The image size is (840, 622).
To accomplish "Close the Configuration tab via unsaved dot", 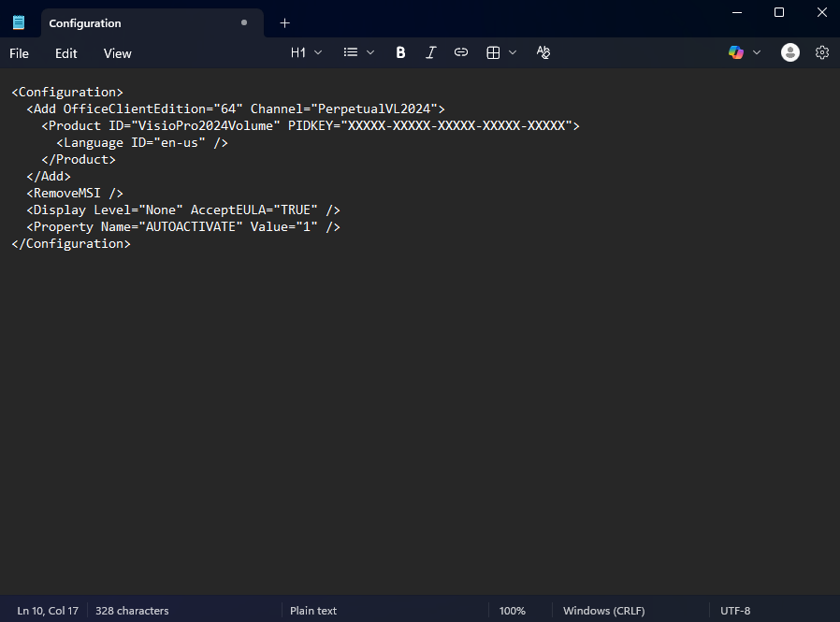I will click(x=244, y=23).
